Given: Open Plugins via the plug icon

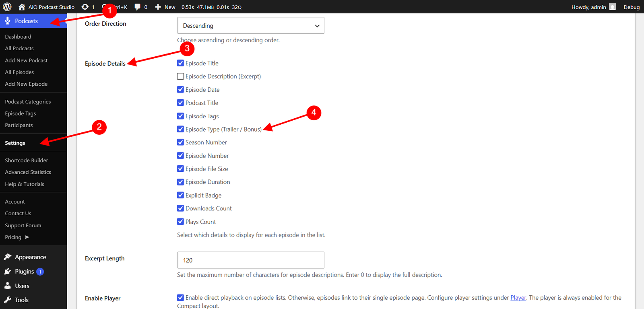Looking at the screenshot, I should pos(8,271).
